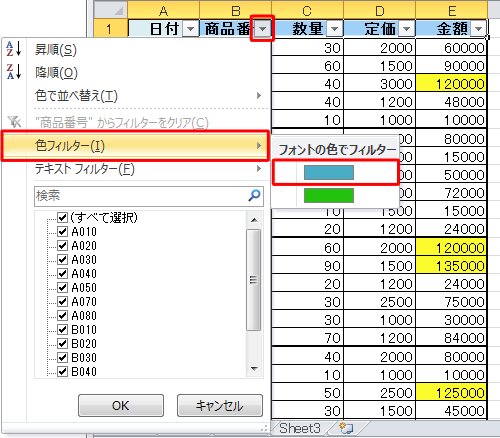The height and width of the screenshot is (438, 500).
Task: Uncheck the A020 checkbox
Action: tap(62, 245)
